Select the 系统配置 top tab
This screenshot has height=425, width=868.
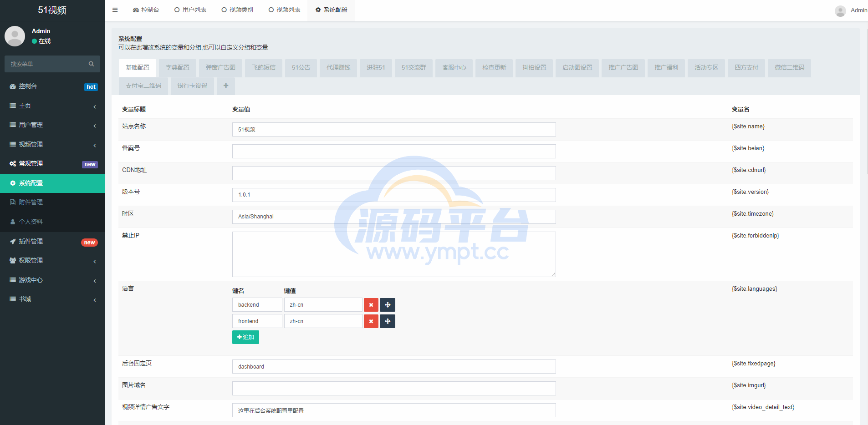331,10
